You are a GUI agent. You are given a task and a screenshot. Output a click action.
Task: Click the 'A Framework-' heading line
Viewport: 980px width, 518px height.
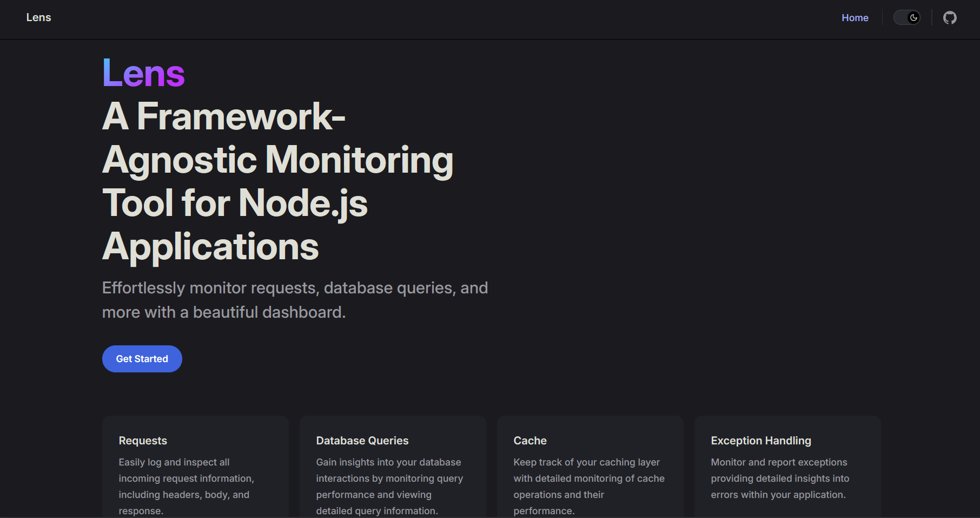click(x=223, y=116)
